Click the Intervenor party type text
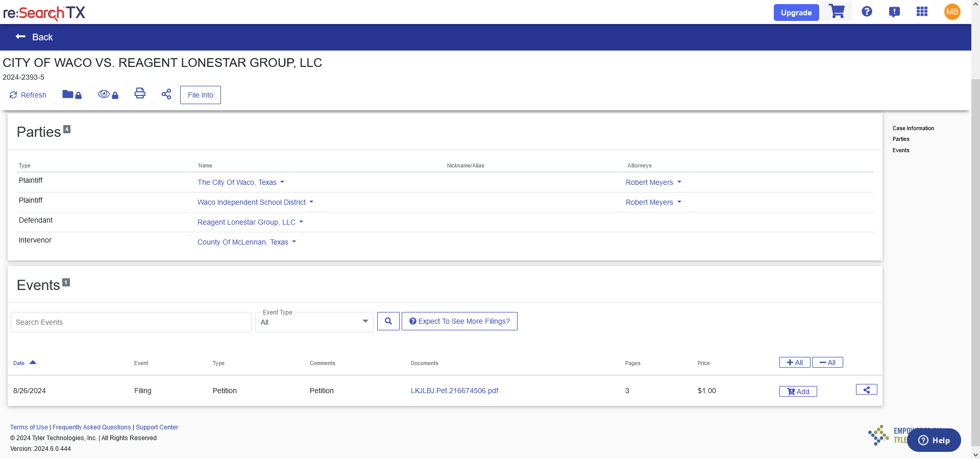 [x=35, y=240]
